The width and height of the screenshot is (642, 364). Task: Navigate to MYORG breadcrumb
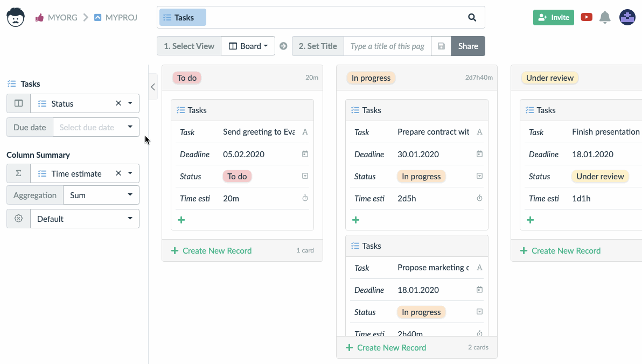[57, 17]
